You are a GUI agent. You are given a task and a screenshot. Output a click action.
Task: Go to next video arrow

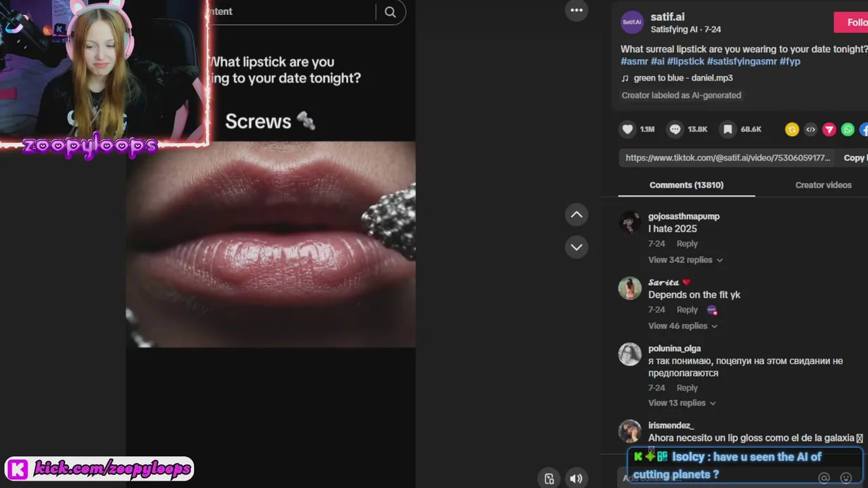(x=576, y=247)
